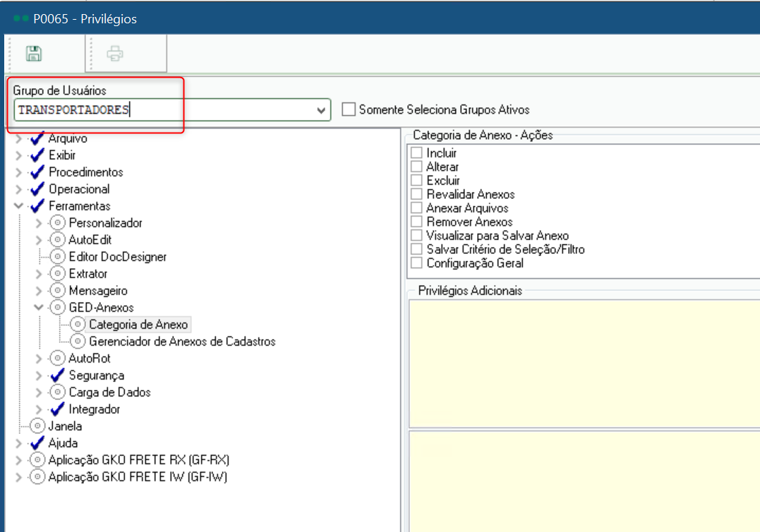The width and height of the screenshot is (760, 532).
Task: Expand the Operacional tree node
Action: coord(18,190)
